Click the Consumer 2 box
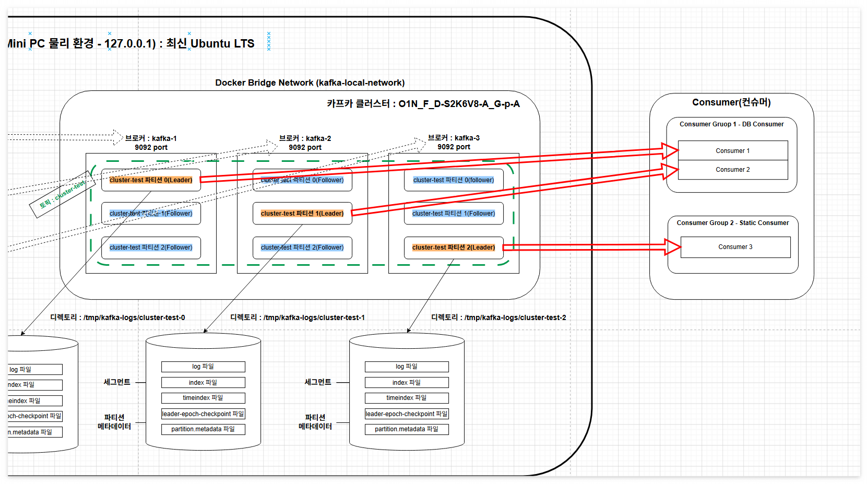This screenshot has height=484, width=868. (733, 170)
